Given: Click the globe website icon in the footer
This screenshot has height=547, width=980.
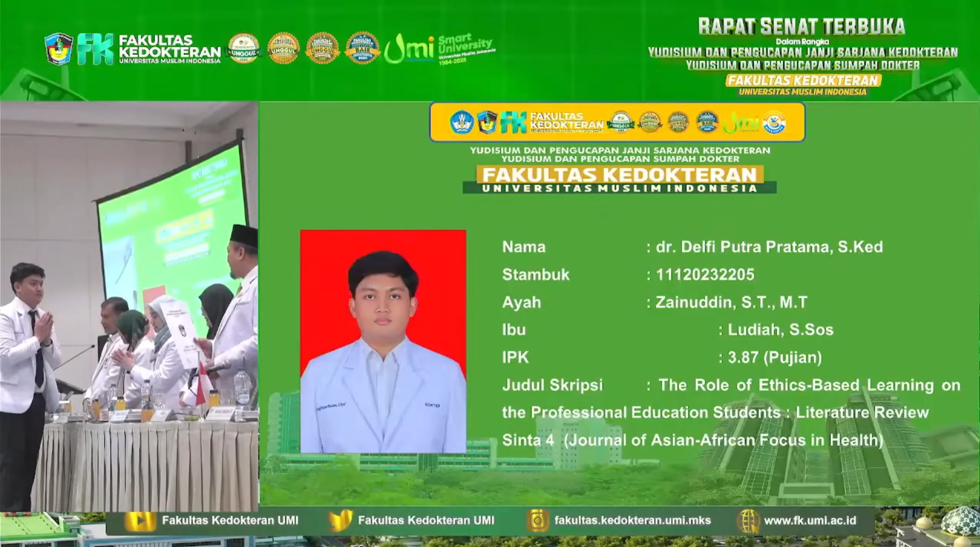Looking at the screenshot, I should coord(748,521).
